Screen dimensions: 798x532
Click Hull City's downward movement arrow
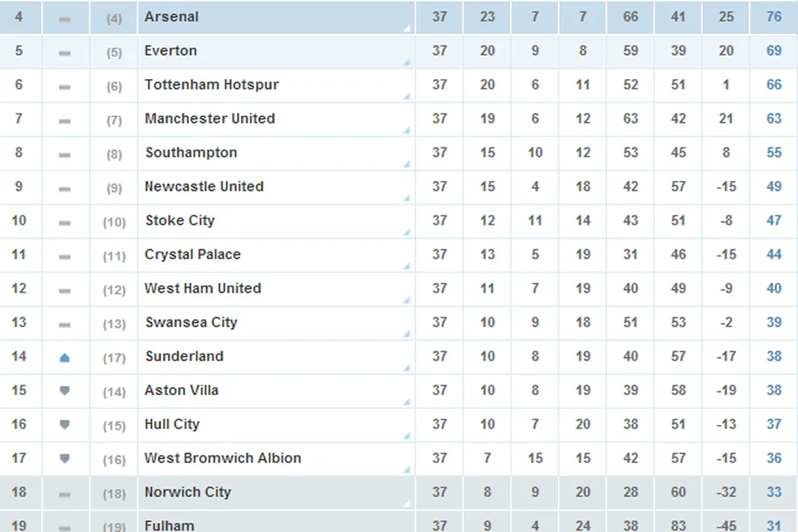[x=65, y=425]
